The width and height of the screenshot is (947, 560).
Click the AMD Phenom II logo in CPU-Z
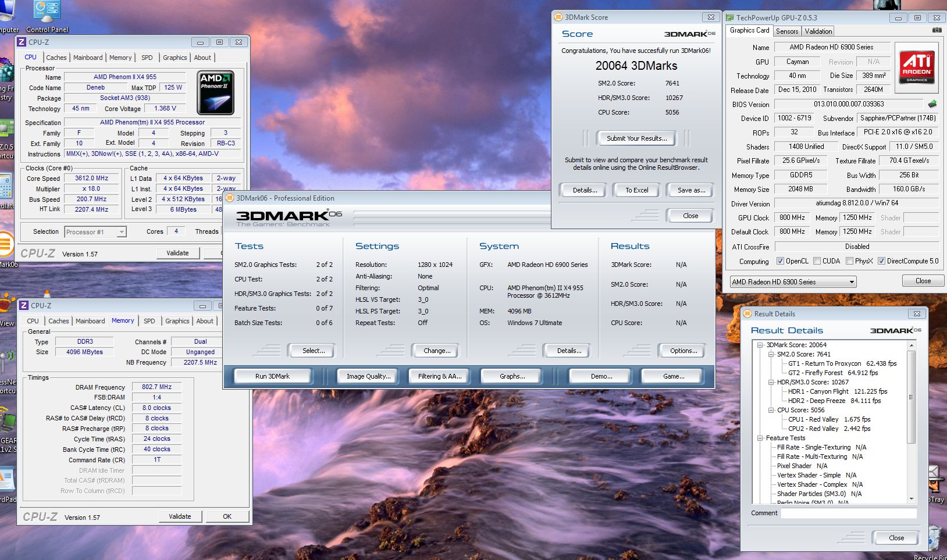tap(216, 92)
